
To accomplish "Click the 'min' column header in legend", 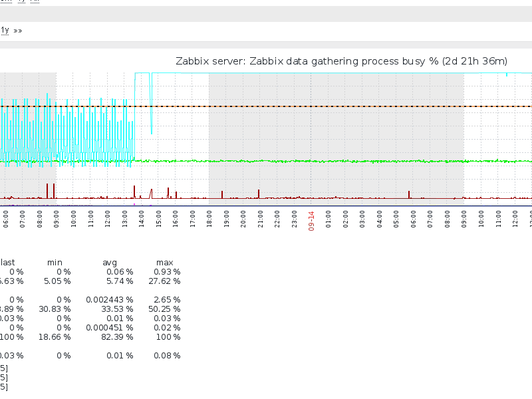I will 55,263.
